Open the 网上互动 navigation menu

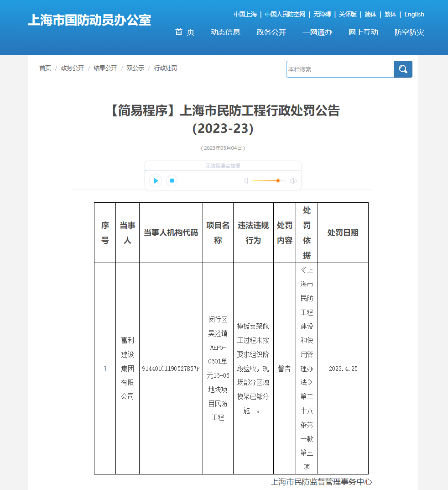click(363, 32)
